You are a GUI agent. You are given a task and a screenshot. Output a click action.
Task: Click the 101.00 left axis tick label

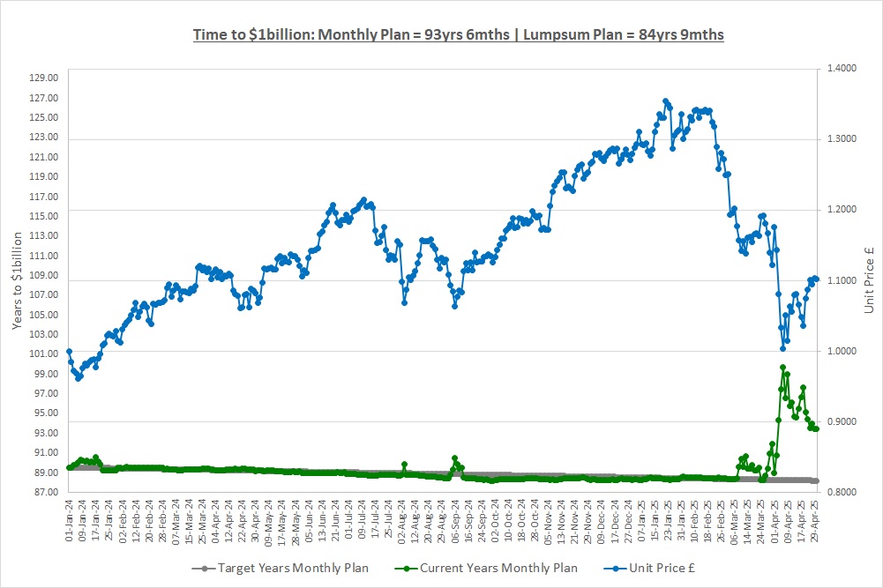[43, 354]
